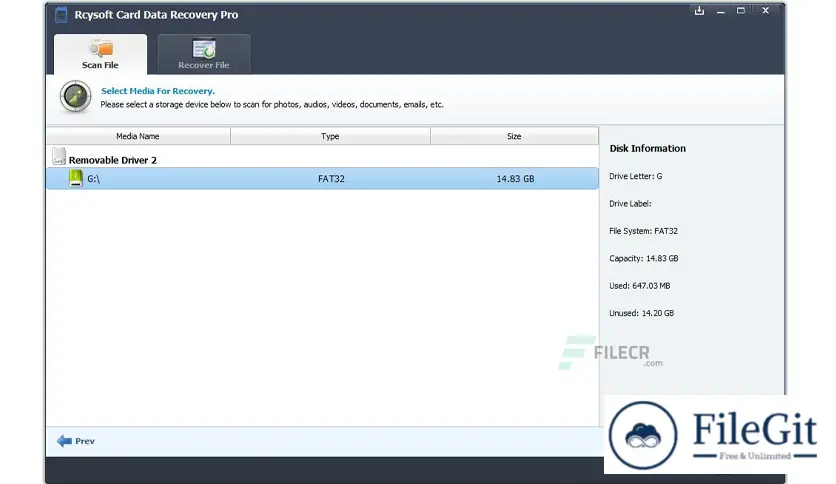Switch to the Recover File tab
Screen dimensions: 836x484
click(x=204, y=54)
